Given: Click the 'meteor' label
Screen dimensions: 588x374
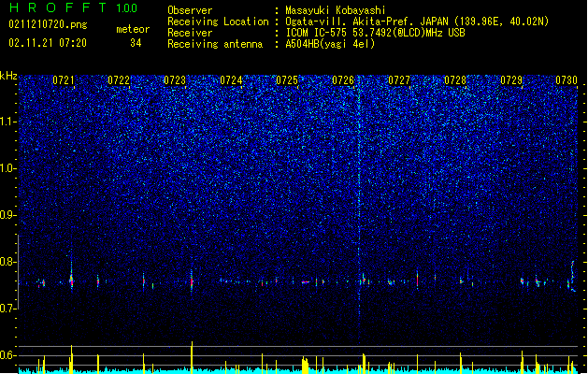Looking at the screenshot, I should point(133,29).
